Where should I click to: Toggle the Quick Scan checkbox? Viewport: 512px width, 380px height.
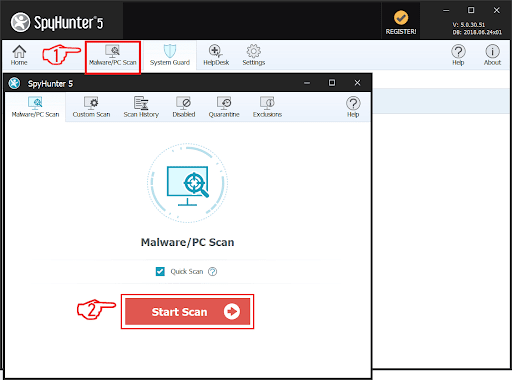[160, 271]
